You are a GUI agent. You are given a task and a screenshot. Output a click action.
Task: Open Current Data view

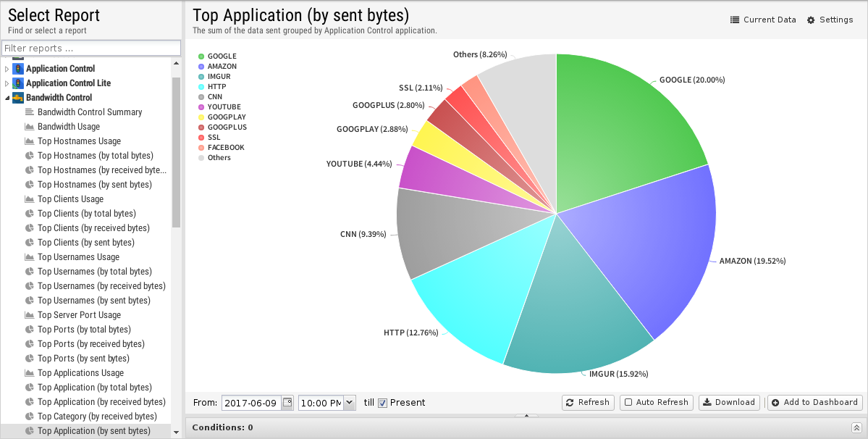click(763, 20)
